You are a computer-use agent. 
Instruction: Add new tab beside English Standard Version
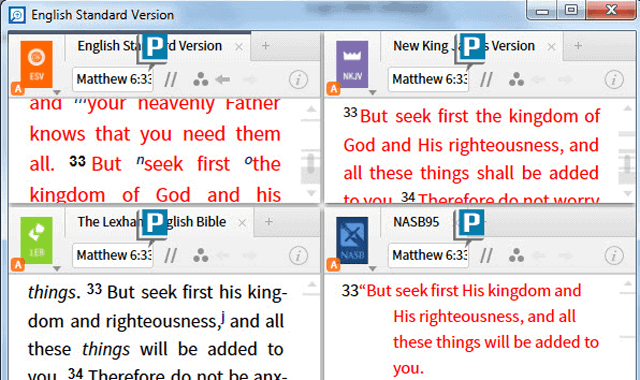click(x=266, y=46)
